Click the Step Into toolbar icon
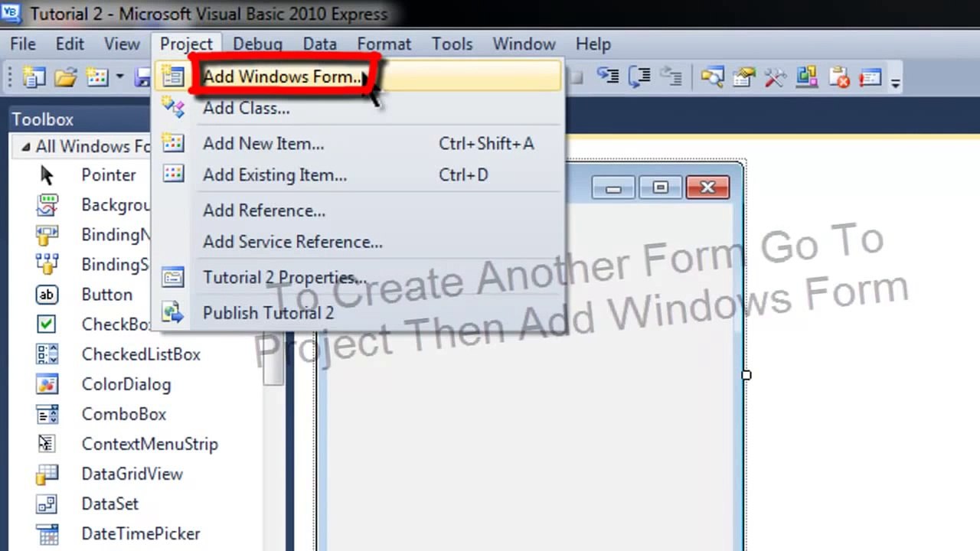980x551 pixels. click(x=608, y=77)
